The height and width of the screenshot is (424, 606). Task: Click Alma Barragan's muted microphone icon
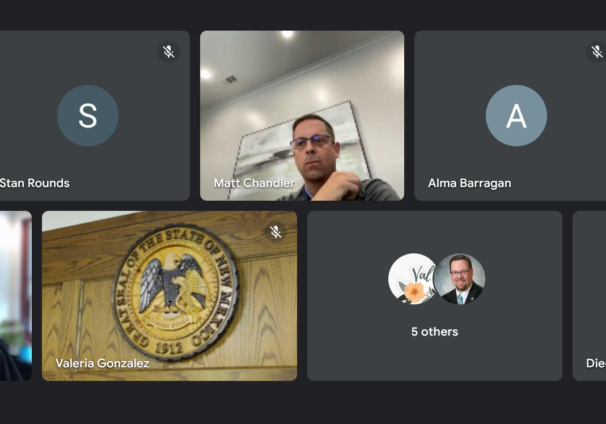[597, 51]
